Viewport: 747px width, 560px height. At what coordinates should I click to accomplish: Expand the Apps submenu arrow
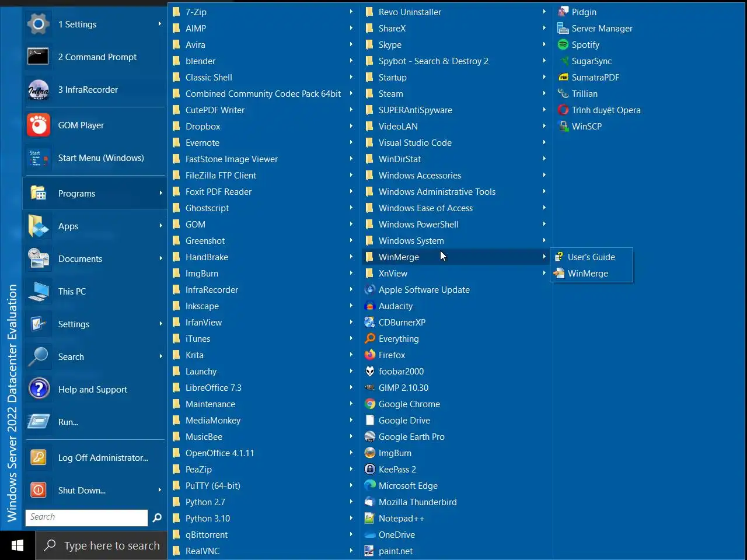coord(160,226)
